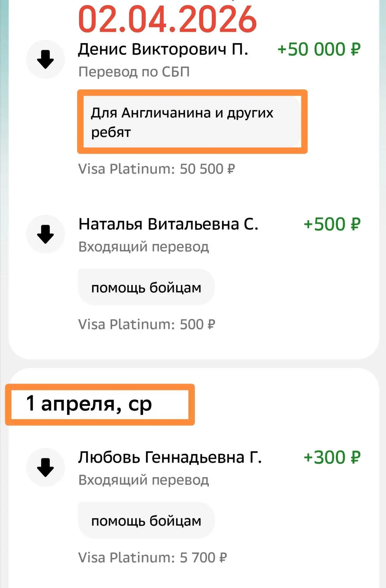The height and width of the screenshot is (588, 386).
Task: Tap the "помощь бойцам" message under Любовь Геннадьевна
Action: pos(146,521)
